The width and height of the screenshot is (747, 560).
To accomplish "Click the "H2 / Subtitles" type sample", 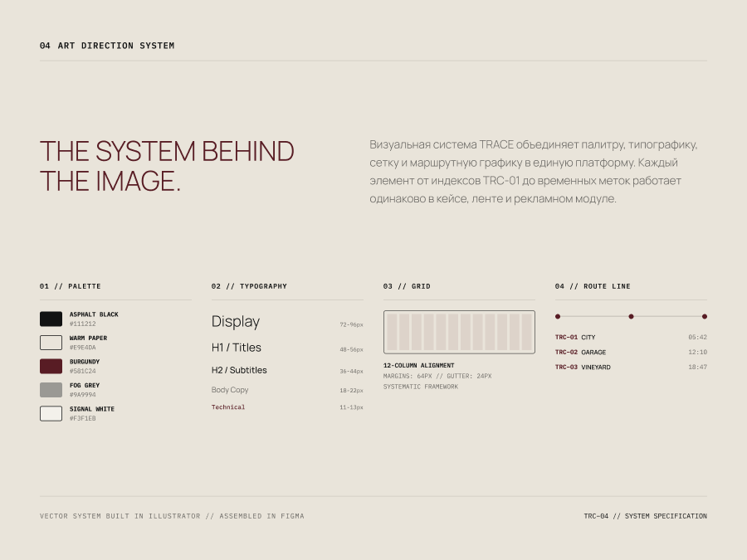I will click(239, 370).
